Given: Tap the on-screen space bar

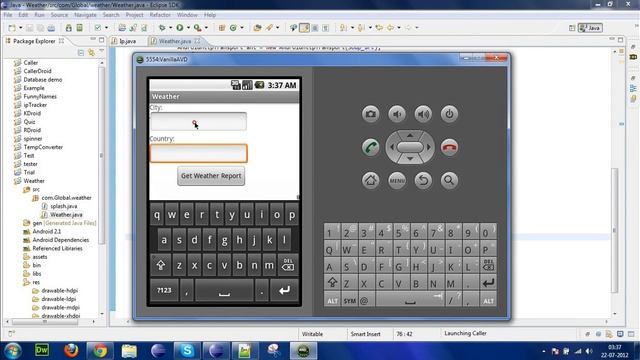Looking at the screenshot, I should [224, 290].
